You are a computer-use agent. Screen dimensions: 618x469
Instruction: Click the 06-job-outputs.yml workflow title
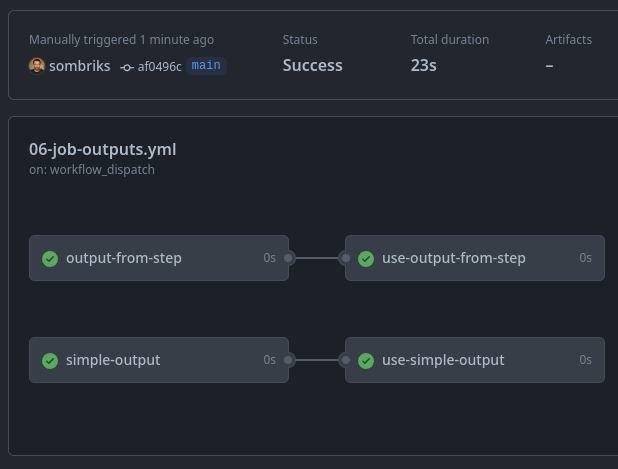coord(103,149)
